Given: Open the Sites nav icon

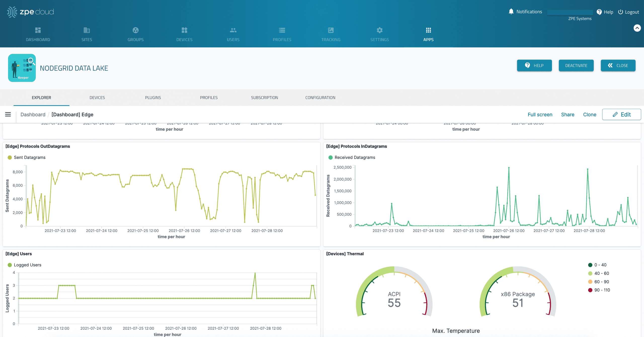Looking at the screenshot, I should [87, 30].
